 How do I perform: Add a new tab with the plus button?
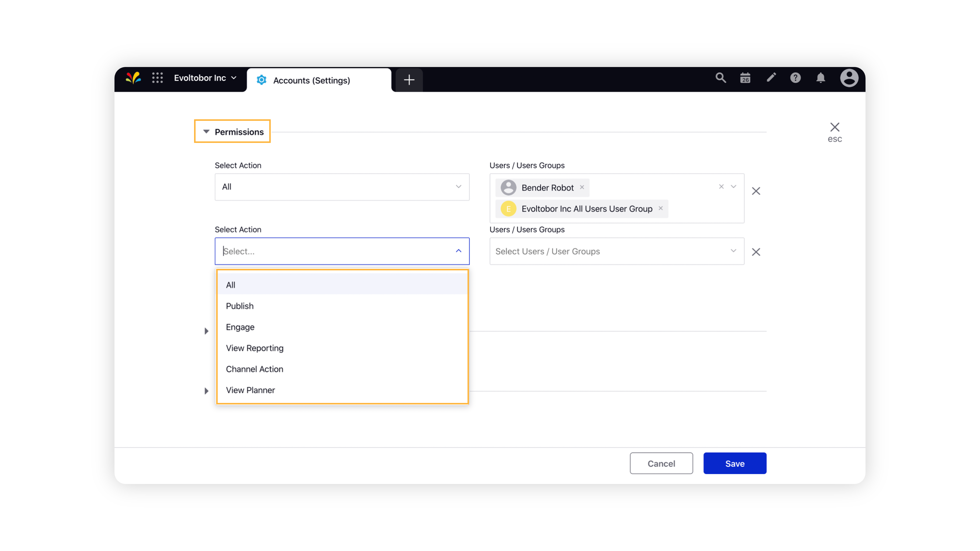click(x=409, y=80)
